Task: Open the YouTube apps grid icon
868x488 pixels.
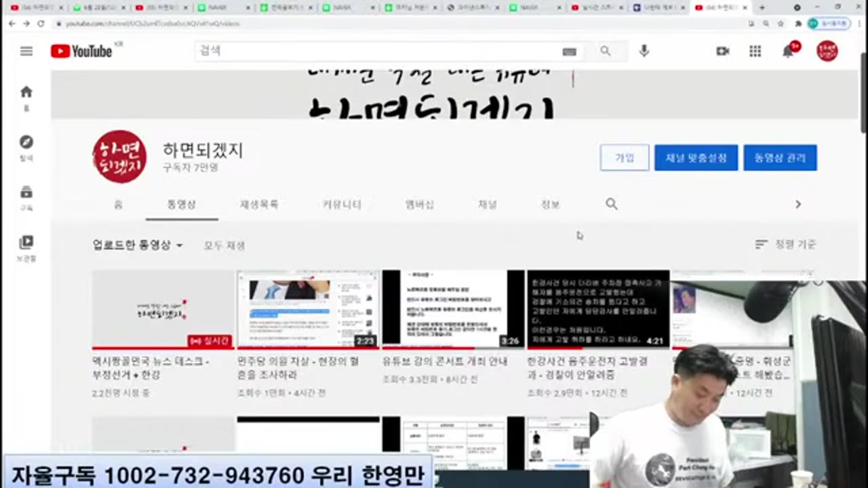Action: click(755, 51)
